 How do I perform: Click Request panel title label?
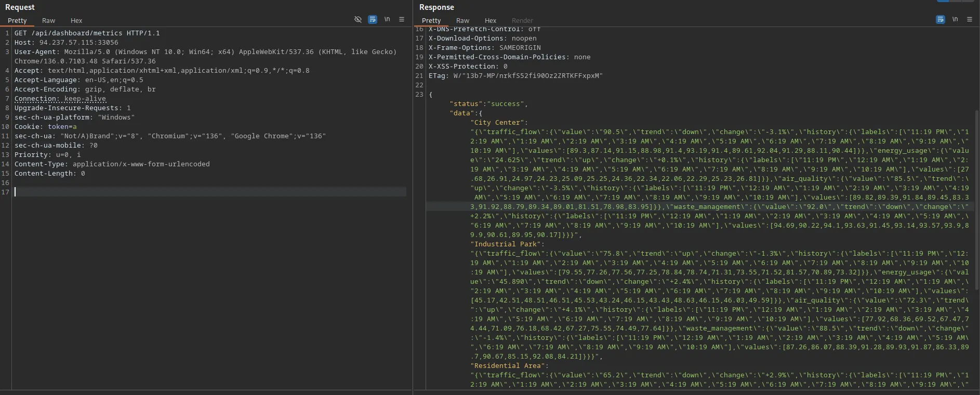(x=20, y=7)
